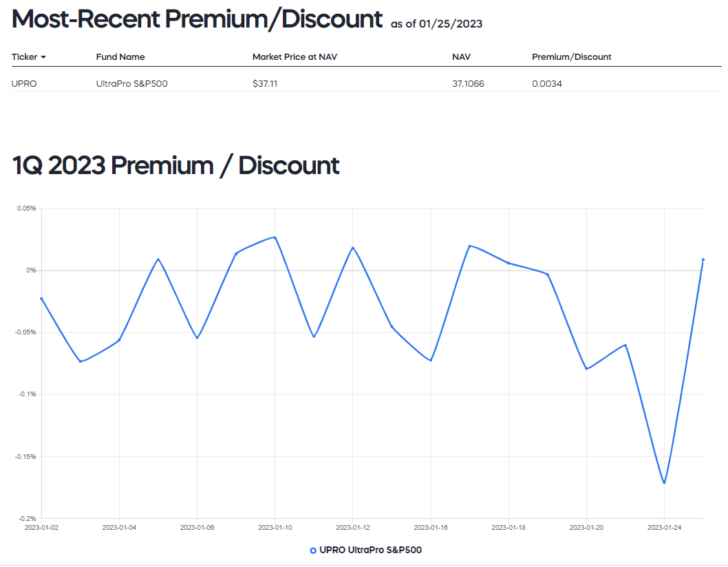
Task: Click the data point on 2023-01-12 peak
Action: click(x=353, y=248)
